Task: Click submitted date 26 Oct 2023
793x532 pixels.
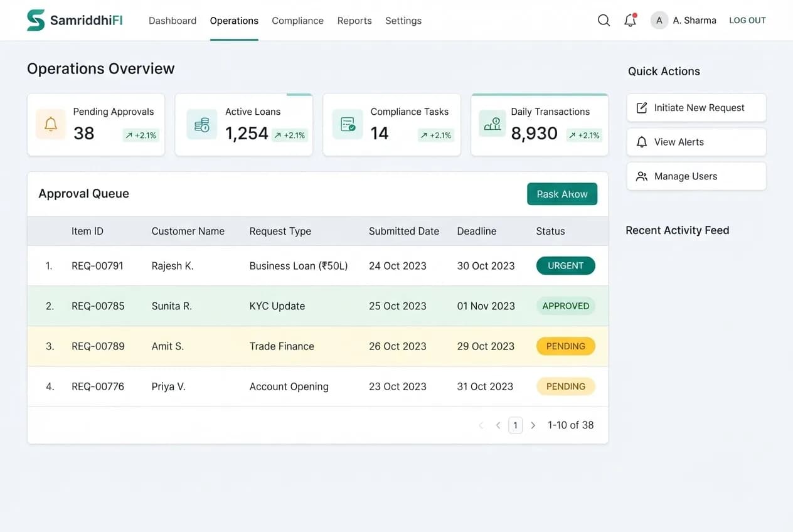Action: (x=398, y=346)
